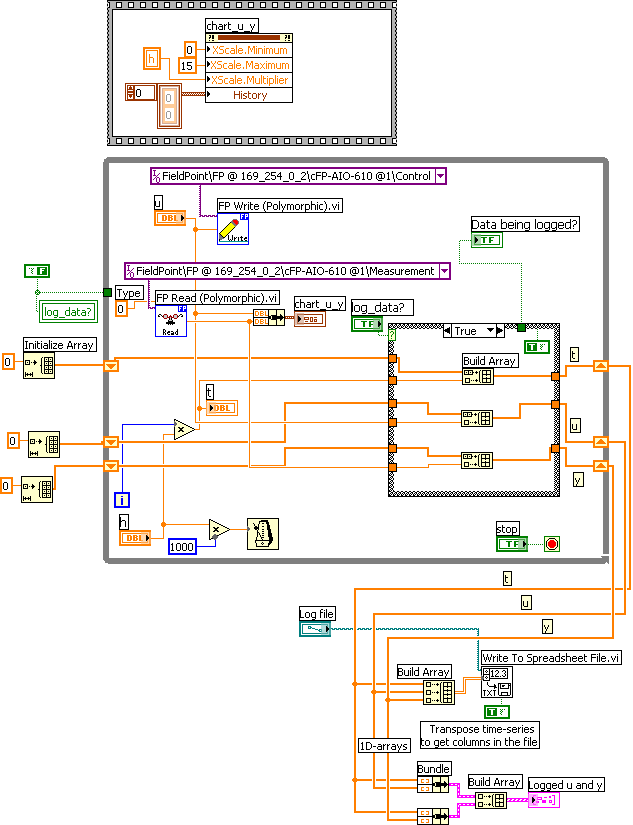Screen dimensions: 633x825
Task: Select the History property node item
Action: point(249,95)
